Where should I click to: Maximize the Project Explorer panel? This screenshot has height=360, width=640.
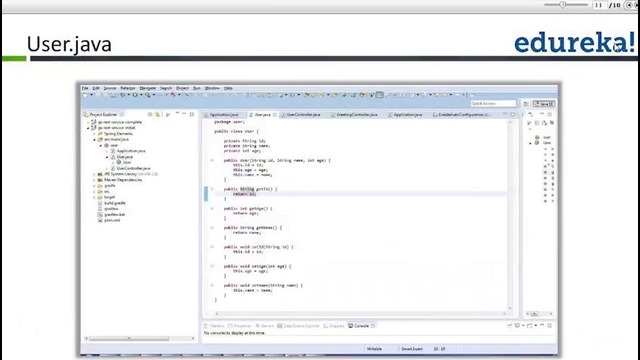click(x=192, y=114)
